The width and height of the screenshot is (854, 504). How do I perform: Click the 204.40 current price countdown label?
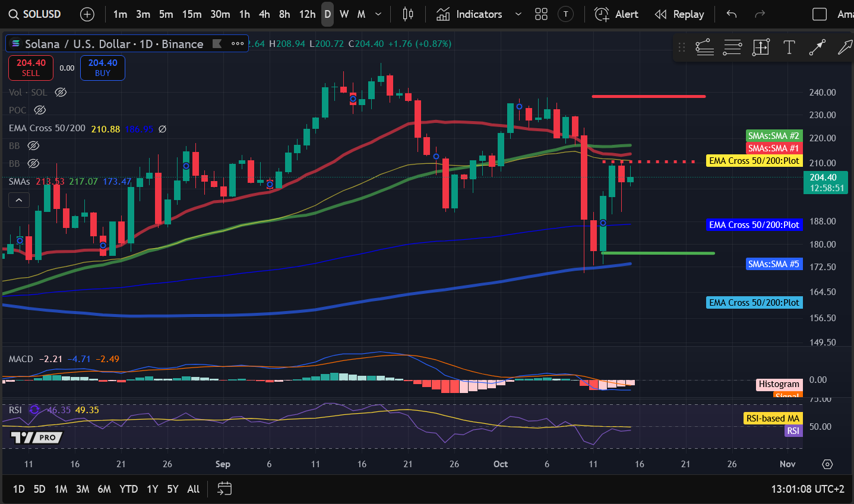pos(825,182)
